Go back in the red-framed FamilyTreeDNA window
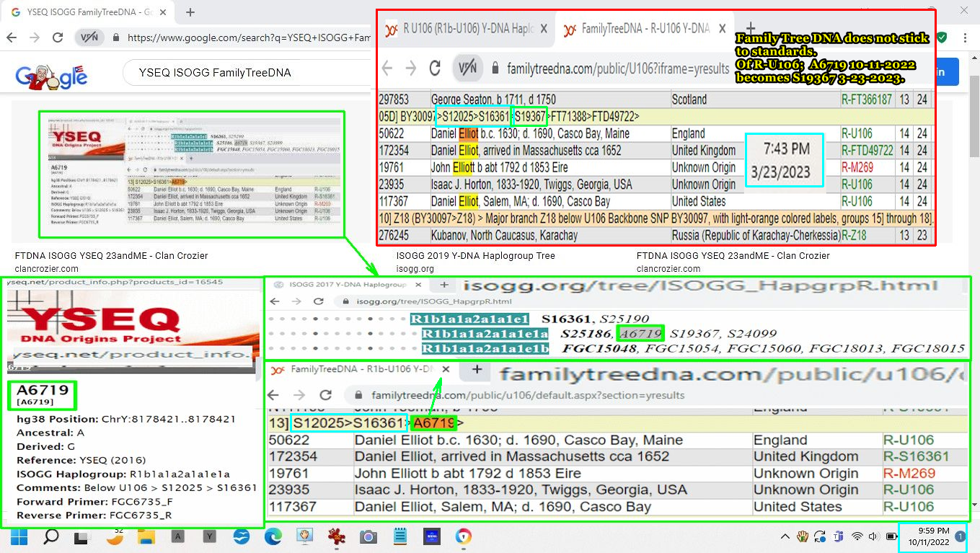980x553 pixels. 387,68
